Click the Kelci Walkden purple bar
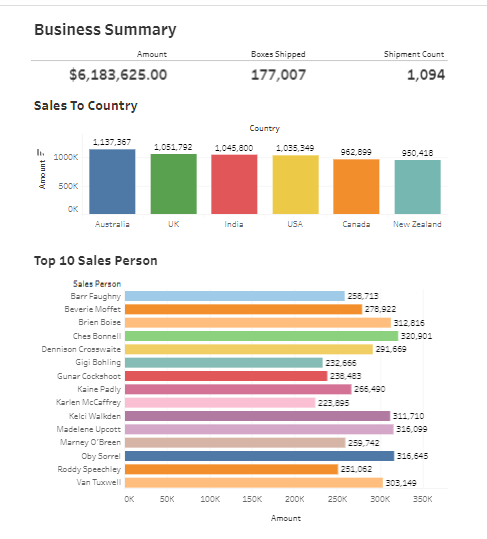Image resolution: width=487 pixels, height=539 pixels. pyautogui.click(x=258, y=416)
